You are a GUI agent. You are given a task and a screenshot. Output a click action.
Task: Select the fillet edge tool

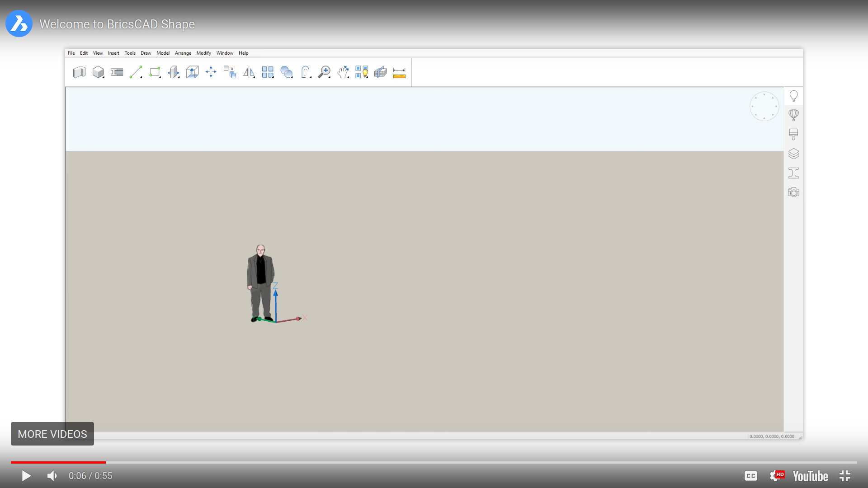[306, 72]
